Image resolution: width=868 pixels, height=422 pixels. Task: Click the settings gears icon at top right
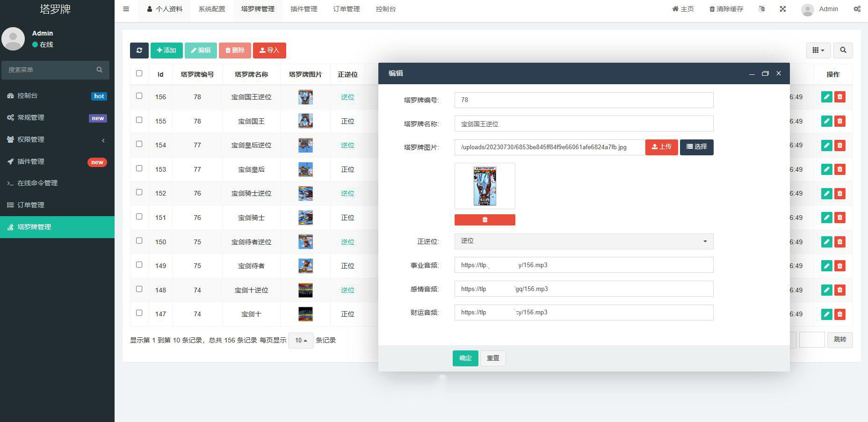click(x=857, y=9)
